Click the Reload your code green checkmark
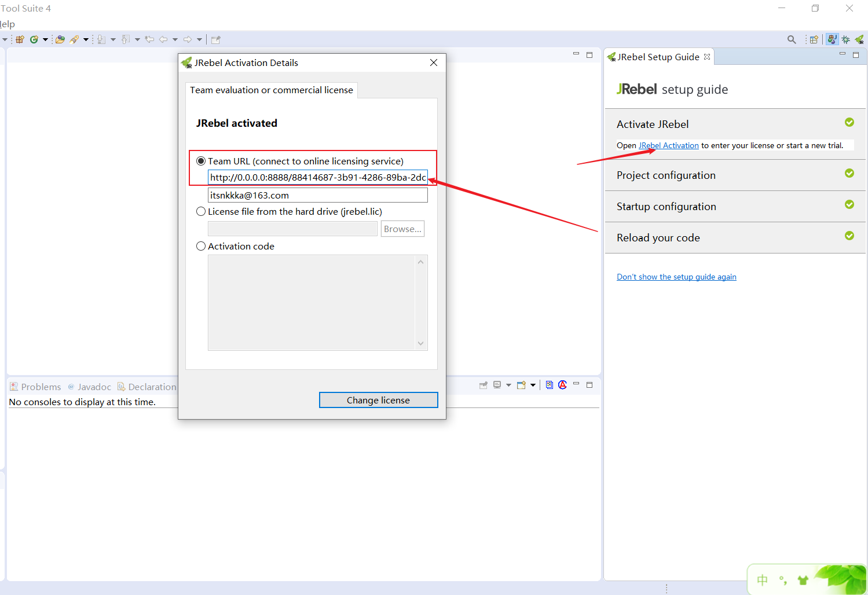Image resolution: width=868 pixels, height=595 pixels. coord(849,236)
